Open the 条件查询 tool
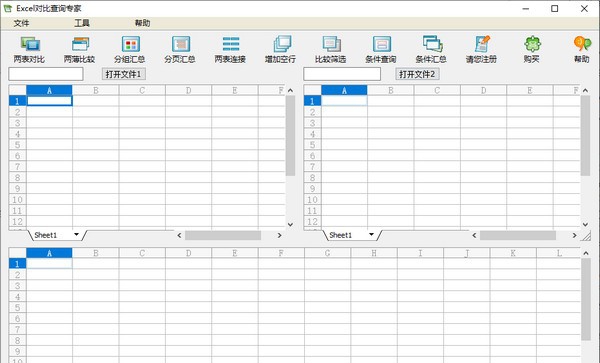600x363 pixels. pos(381,50)
